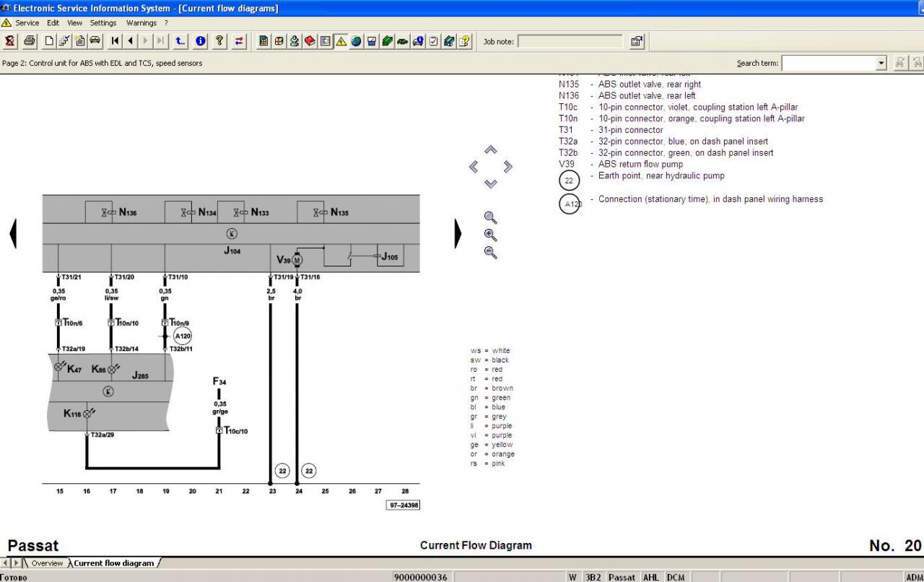Click the vehicle selection car icon

[x=95, y=41]
